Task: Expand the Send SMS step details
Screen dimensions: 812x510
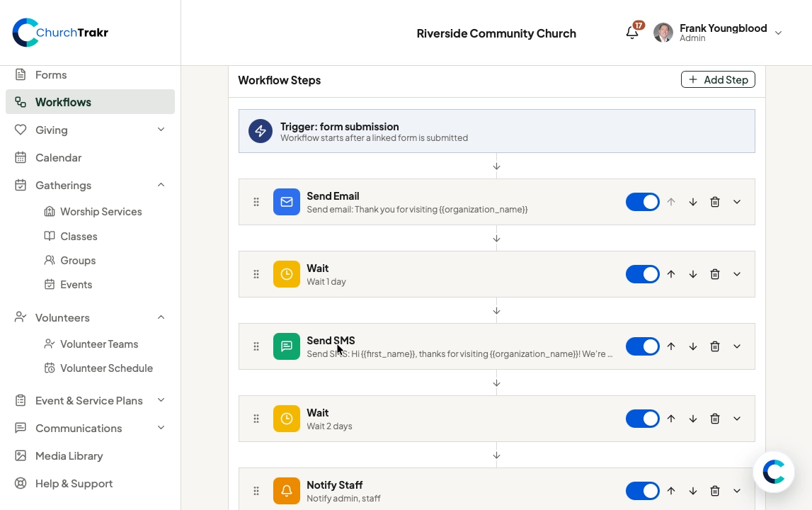Action: (737, 347)
